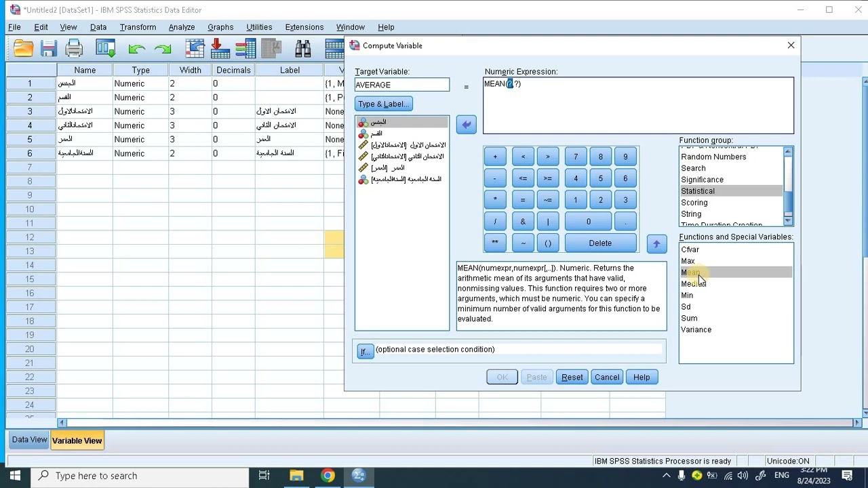Select the Median function in the list
This screenshot has width=868, height=488.
point(736,284)
